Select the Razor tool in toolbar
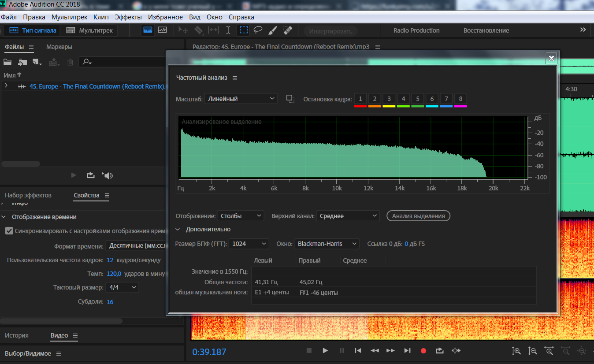594x364 pixels. point(198,30)
